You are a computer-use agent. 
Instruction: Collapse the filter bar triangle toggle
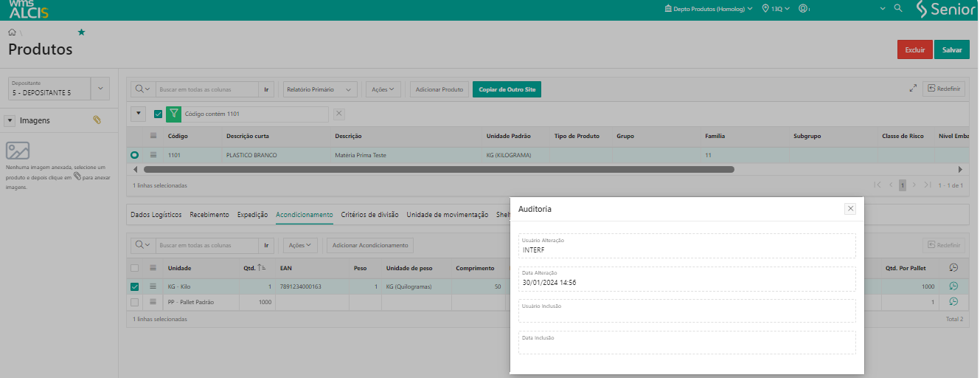139,114
